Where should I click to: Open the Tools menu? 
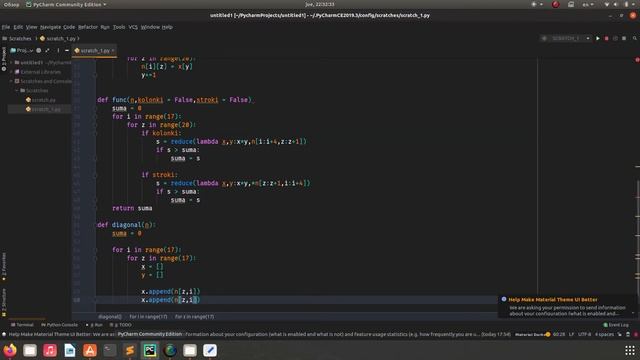[119, 27]
